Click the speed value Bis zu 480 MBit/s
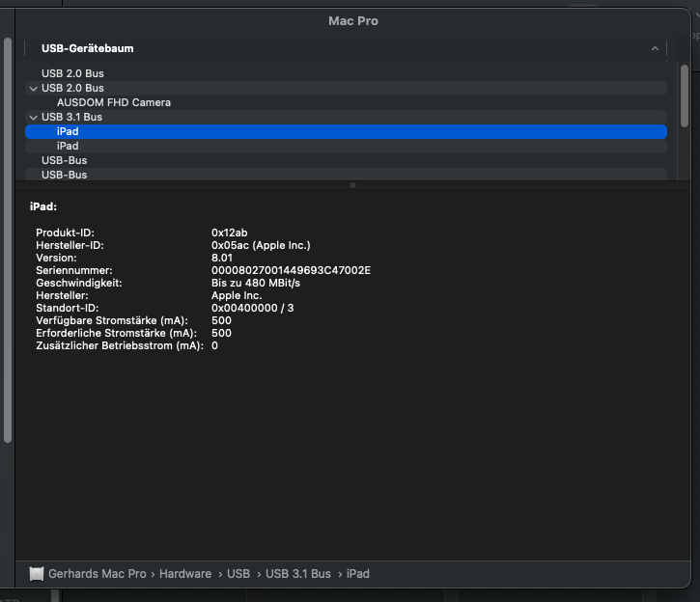Screen dimensions: 700x602 (256, 283)
